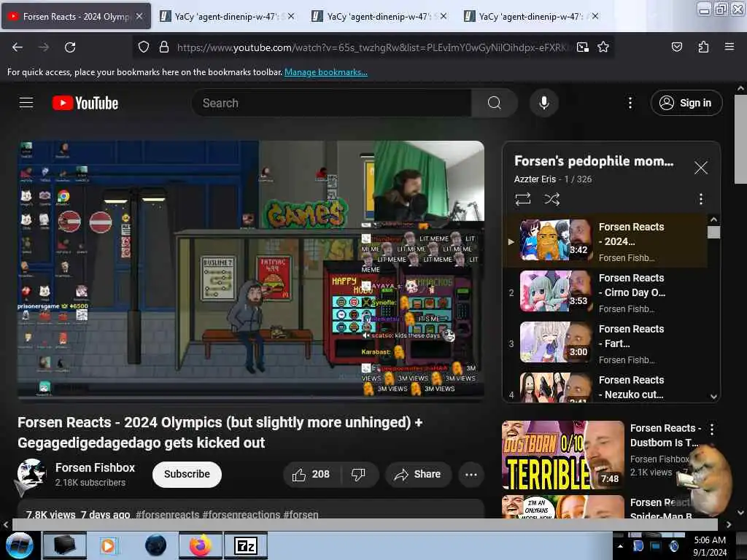Click the search magnifier button
This screenshot has width=747, height=560.
pos(494,103)
